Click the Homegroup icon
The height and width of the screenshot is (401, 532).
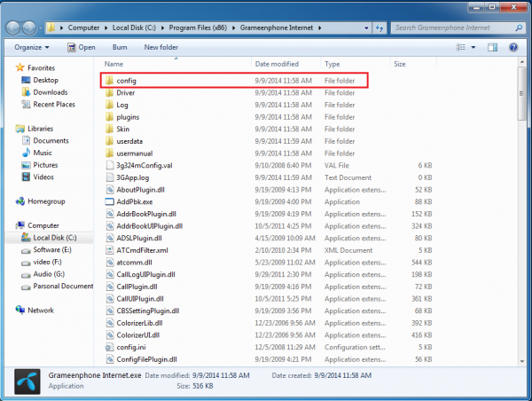[x=20, y=201]
